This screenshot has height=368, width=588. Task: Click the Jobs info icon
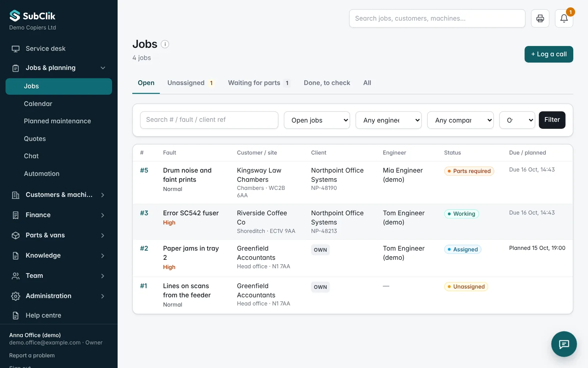coord(165,44)
